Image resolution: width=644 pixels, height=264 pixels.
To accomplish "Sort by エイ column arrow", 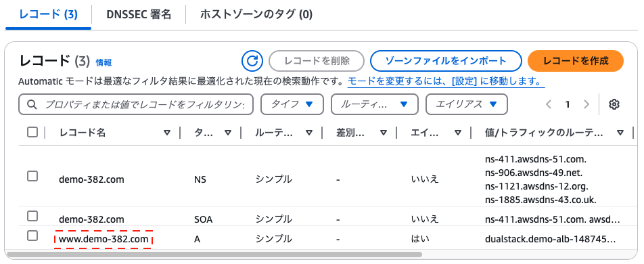I will (458, 133).
